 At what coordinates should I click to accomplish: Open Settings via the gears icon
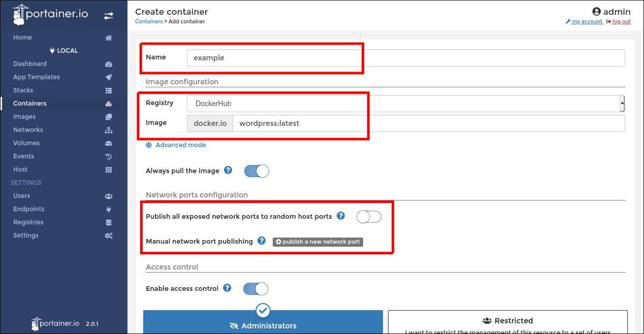[x=108, y=235]
